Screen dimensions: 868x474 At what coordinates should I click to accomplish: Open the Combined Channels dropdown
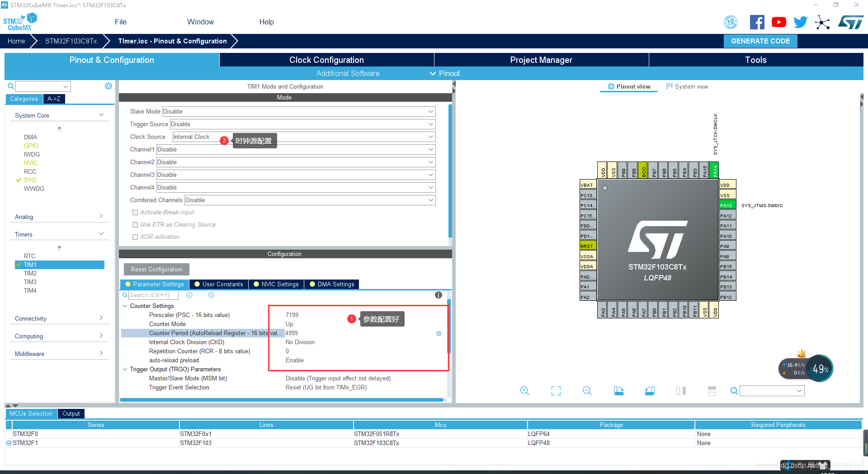tap(310, 200)
